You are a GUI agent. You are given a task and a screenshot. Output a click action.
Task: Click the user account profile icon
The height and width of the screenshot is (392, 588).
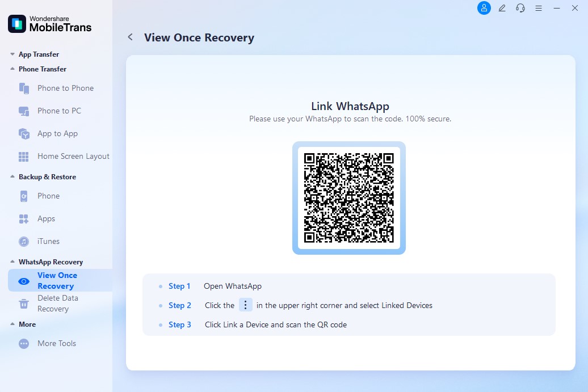[484, 8]
